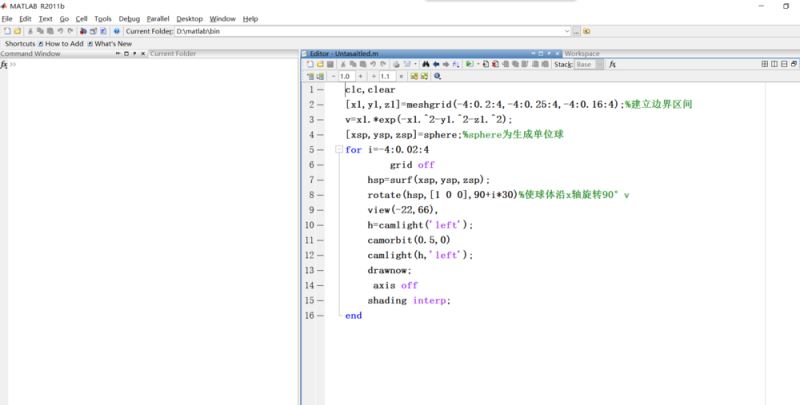The image size is (800, 405).
Task: Click Cut icon in main toolbar
Action: (30, 31)
